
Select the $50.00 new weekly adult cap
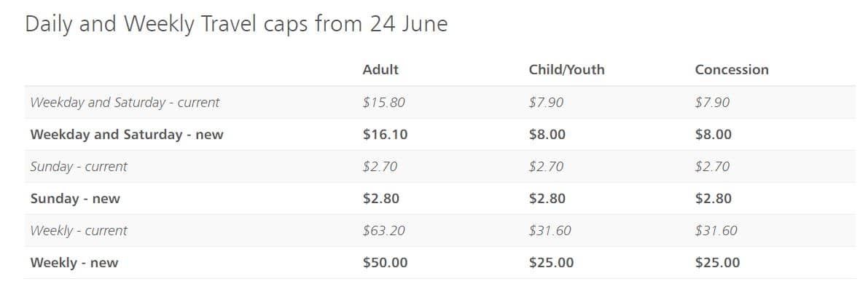tap(386, 262)
